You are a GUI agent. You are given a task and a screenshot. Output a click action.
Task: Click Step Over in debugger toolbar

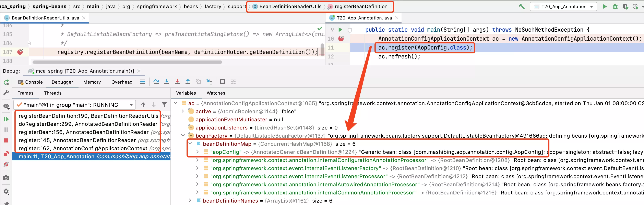[x=156, y=82]
